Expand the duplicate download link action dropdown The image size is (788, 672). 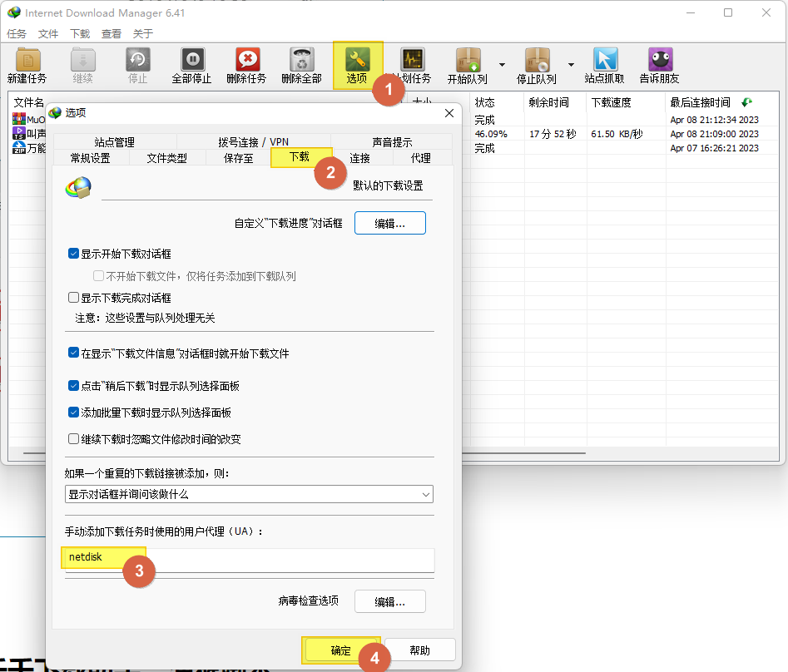click(x=249, y=494)
